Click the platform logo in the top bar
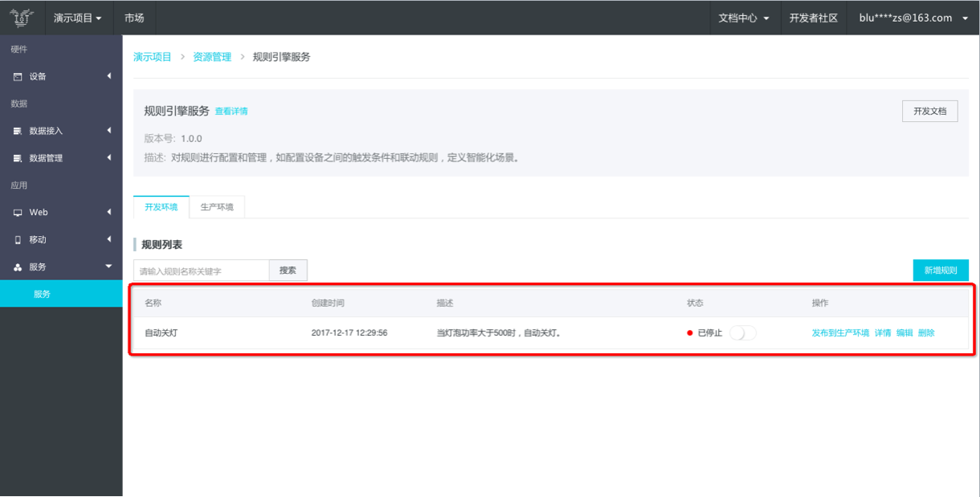 [22, 17]
